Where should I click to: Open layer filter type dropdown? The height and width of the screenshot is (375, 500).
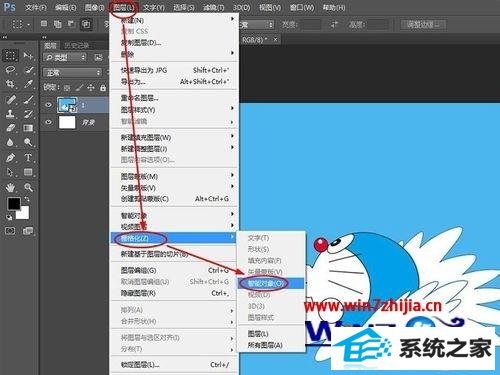pos(65,58)
